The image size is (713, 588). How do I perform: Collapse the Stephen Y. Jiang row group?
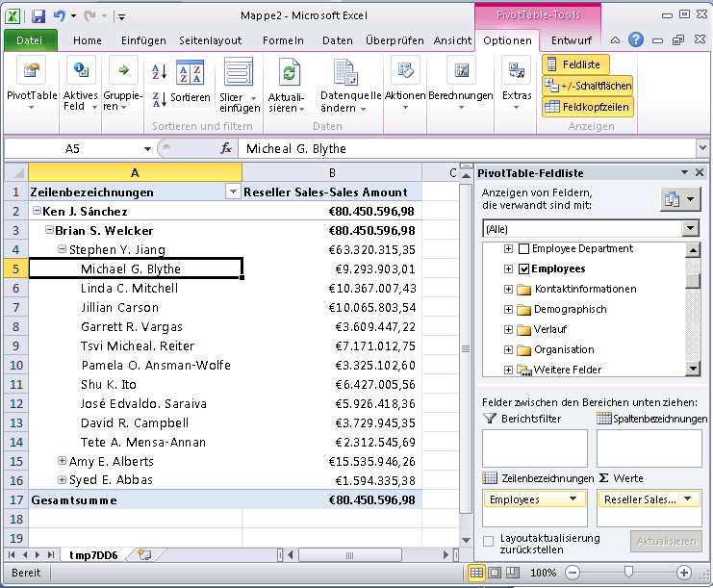63,250
